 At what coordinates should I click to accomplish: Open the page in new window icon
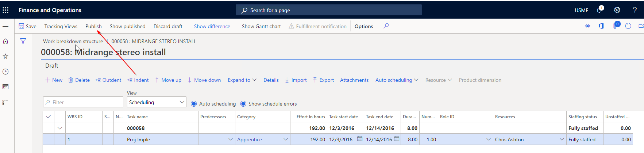click(641, 26)
